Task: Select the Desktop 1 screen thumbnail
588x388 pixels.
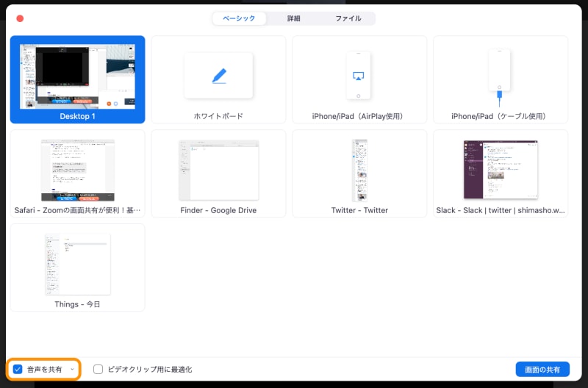Action: pyautogui.click(x=78, y=76)
